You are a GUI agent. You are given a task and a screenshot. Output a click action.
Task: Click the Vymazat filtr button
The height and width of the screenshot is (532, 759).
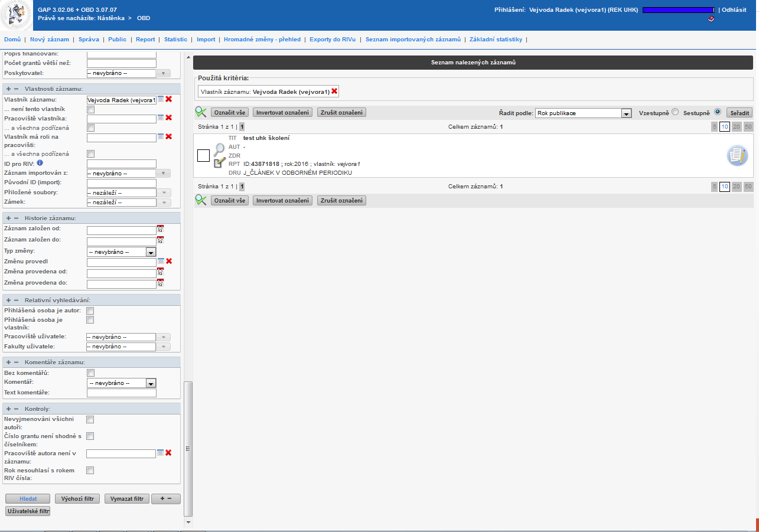coord(127,498)
